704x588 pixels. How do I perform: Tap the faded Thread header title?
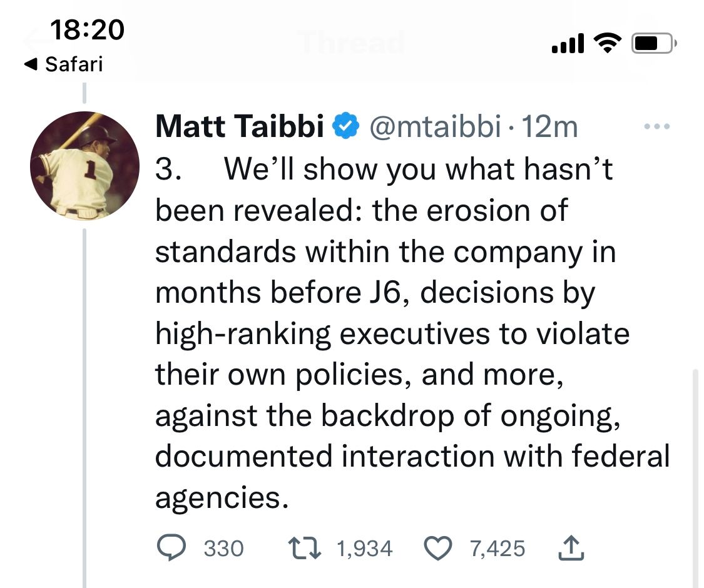click(x=352, y=43)
